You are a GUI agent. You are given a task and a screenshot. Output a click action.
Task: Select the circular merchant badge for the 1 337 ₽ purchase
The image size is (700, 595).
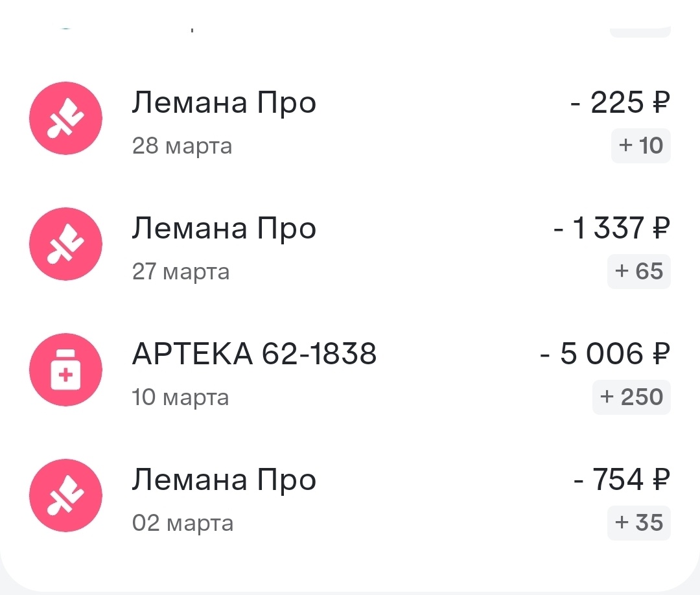[x=65, y=244]
